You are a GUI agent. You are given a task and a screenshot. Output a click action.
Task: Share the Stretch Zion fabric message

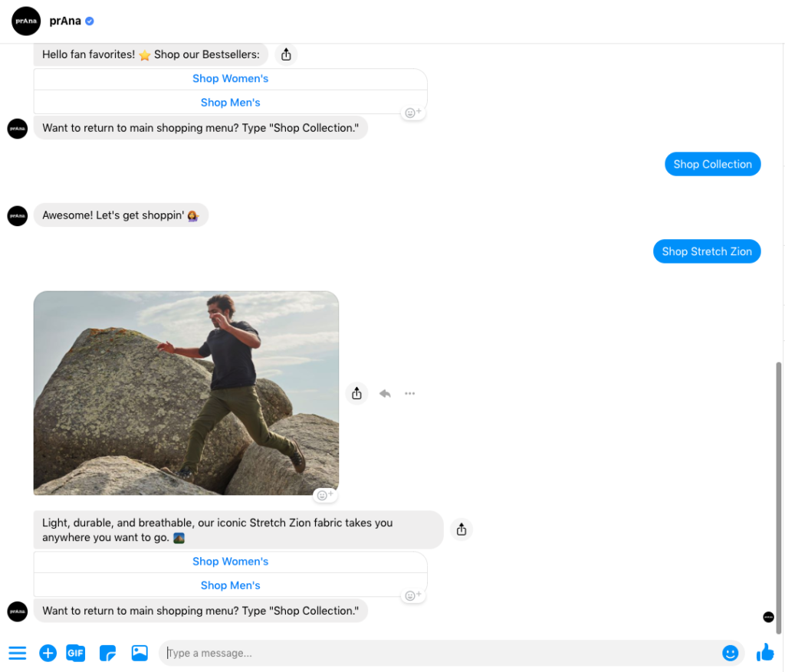pyautogui.click(x=461, y=529)
